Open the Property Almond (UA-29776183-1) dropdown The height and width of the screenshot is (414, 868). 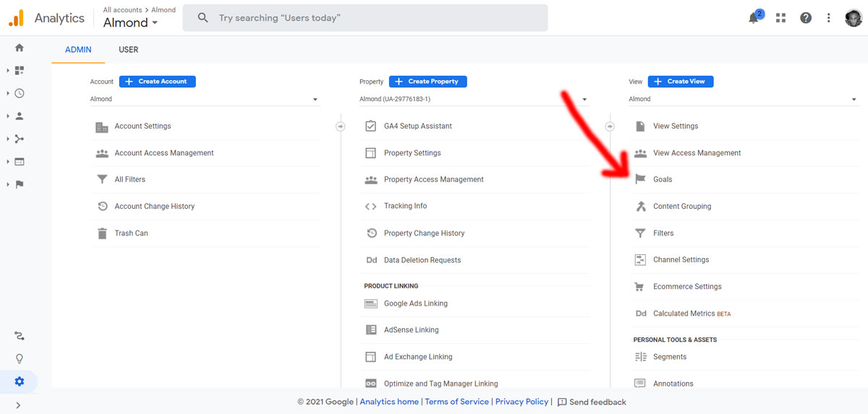(x=474, y=100)
